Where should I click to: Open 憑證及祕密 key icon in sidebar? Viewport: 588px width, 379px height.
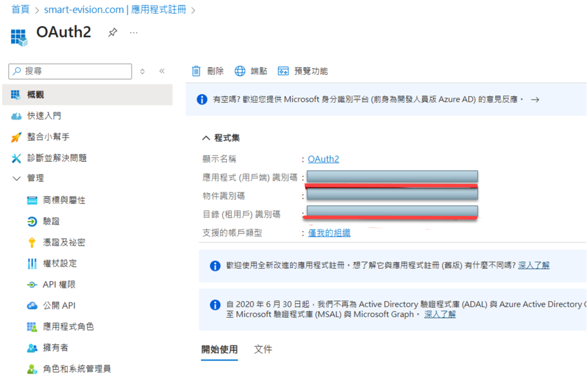pyautogui.click(x=32, y=242)
